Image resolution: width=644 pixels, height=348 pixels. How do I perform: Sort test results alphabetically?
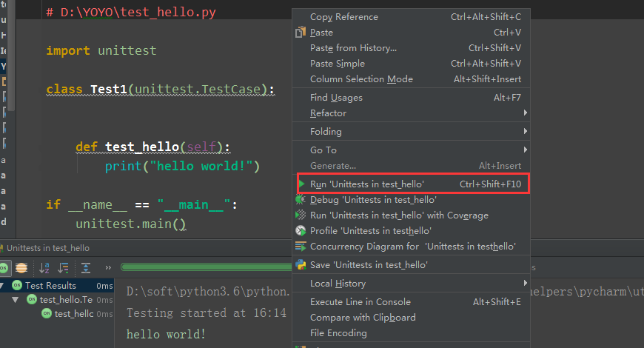[44, 268]
